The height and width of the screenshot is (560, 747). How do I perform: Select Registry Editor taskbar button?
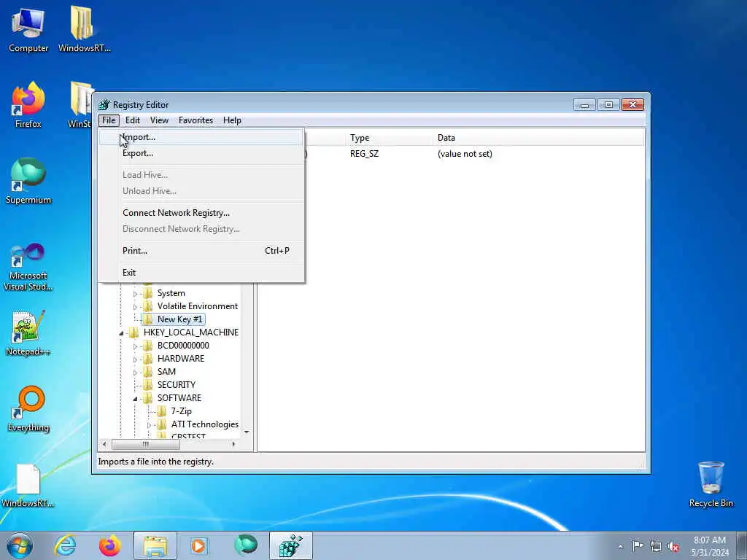coord(290,545)
